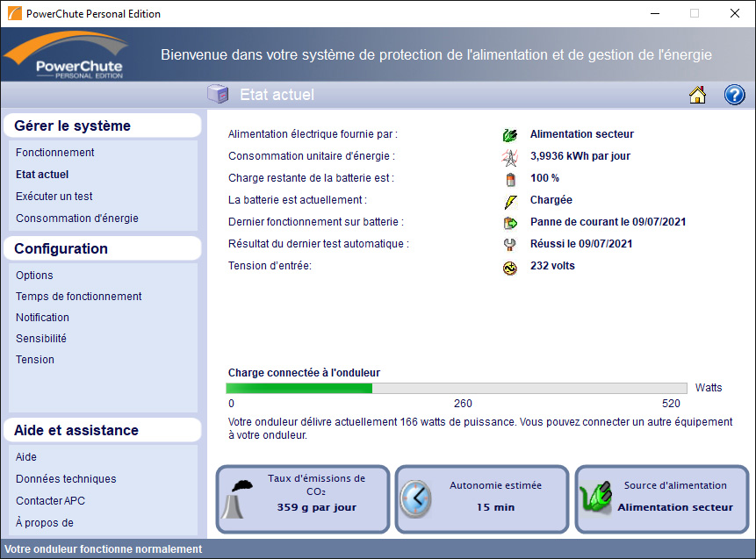Viewport: 756px width, 559px height.
Task: Open the Fonctionnement page
Action: click(x=55, y=153)
